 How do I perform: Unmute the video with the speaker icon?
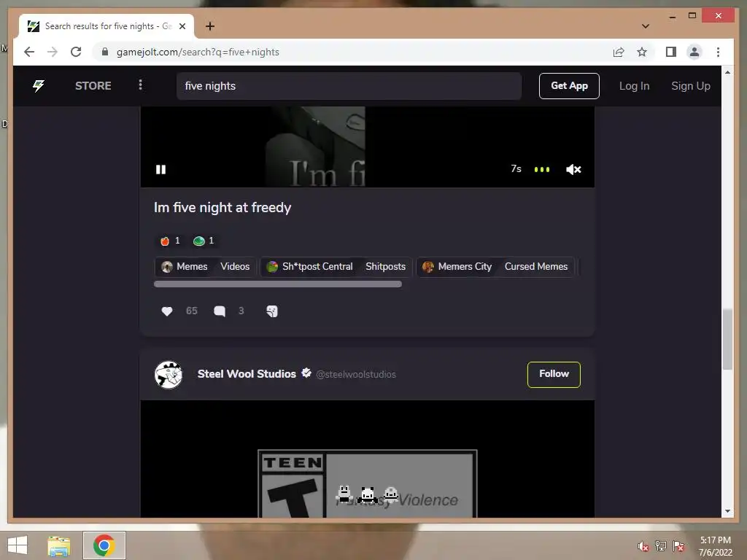(573, 169)
